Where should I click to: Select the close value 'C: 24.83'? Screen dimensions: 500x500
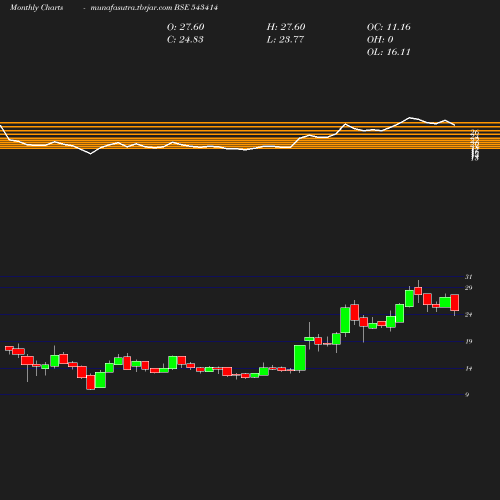(185, 39)
